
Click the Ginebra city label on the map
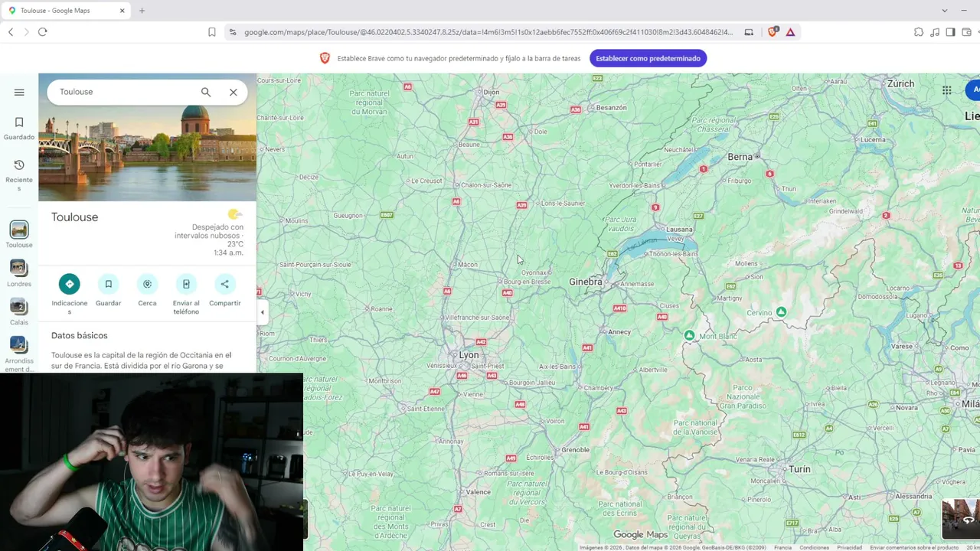pyautogui.click(x=586, y=282)
